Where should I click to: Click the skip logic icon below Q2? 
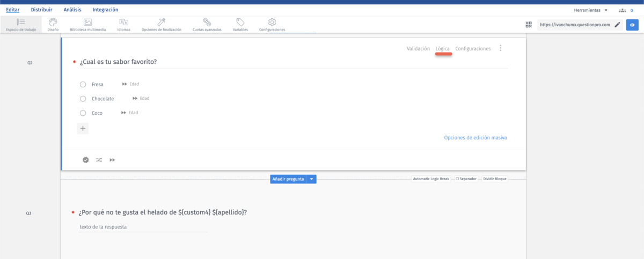(112, 160)
